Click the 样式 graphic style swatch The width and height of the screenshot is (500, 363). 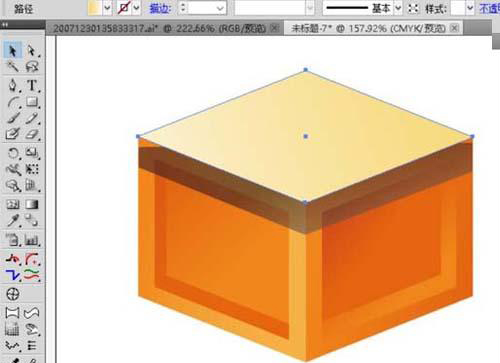click(458, 8)
